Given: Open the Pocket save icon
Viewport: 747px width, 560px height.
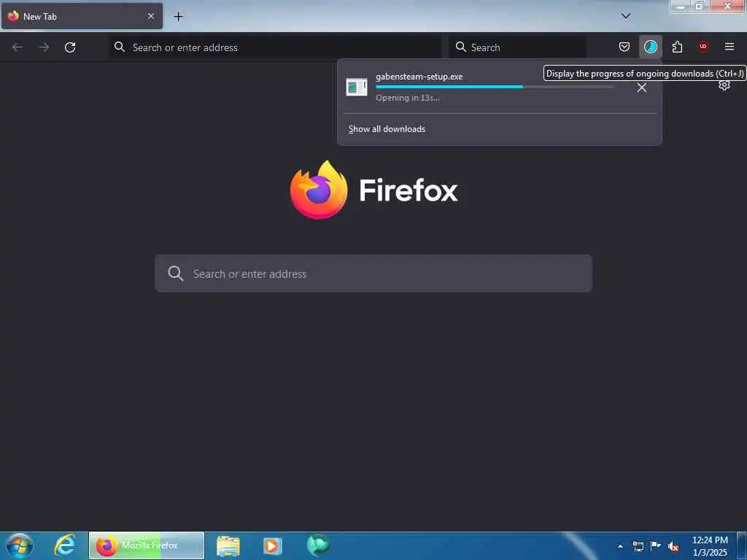Looking at the screenshot, I should 624,47.
